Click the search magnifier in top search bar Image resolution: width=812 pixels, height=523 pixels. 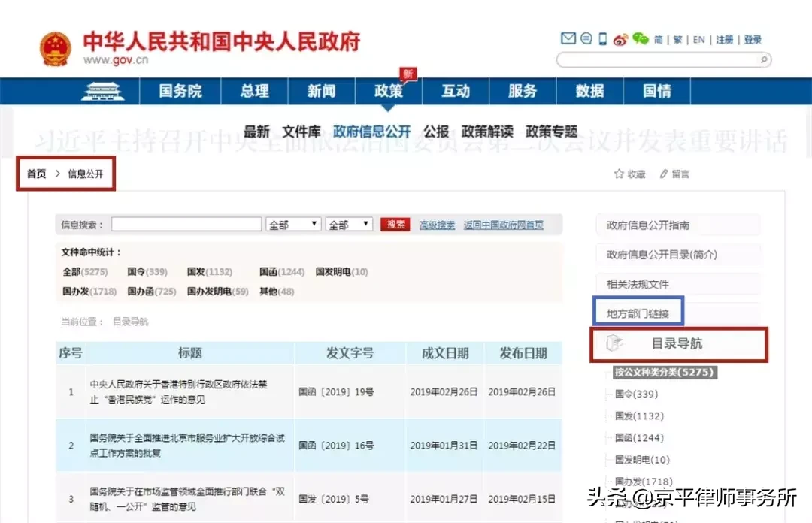763,59
